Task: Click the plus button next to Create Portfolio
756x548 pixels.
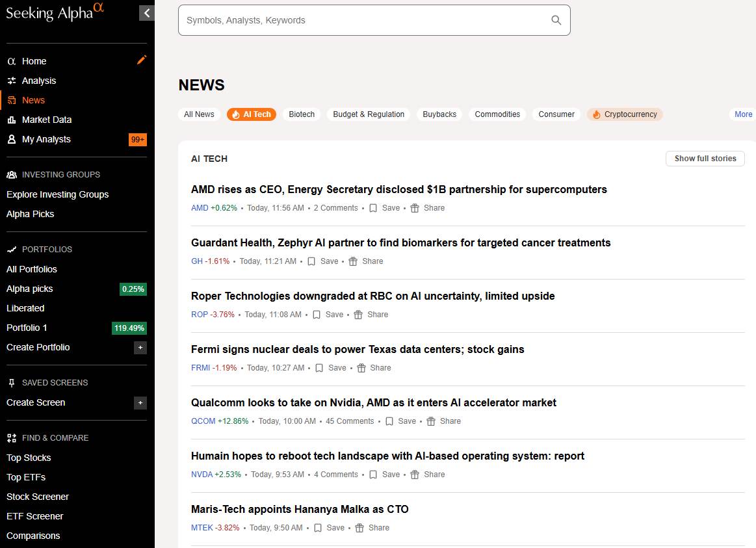Action: pyautogui.click(x=140, y=348)
